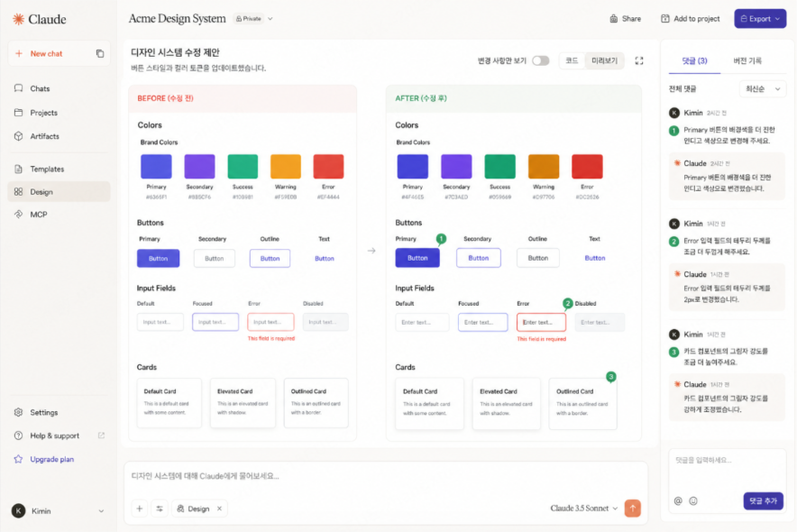Click the Claude starburst logo

pyautogui.click(x=18, y=19)
